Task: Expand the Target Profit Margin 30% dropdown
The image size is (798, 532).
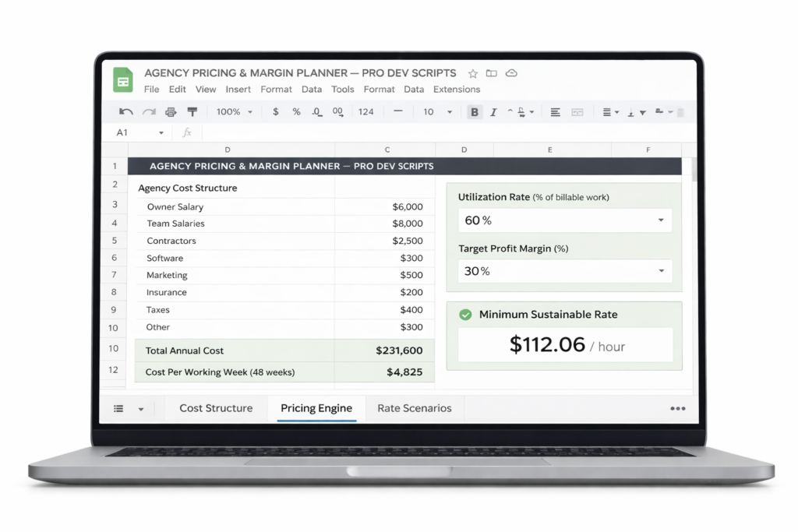Action: [x=661, y=271]
